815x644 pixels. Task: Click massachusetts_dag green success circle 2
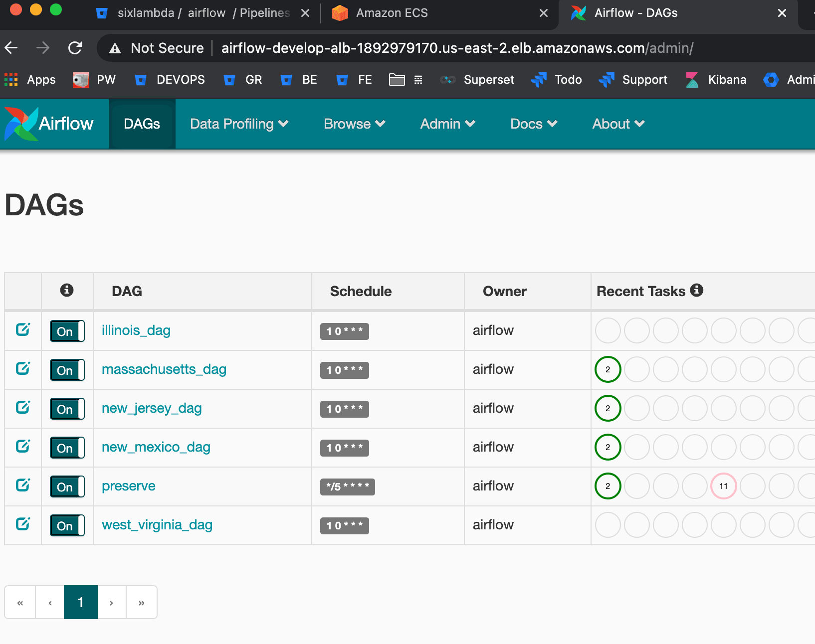(x=608, y=369)
